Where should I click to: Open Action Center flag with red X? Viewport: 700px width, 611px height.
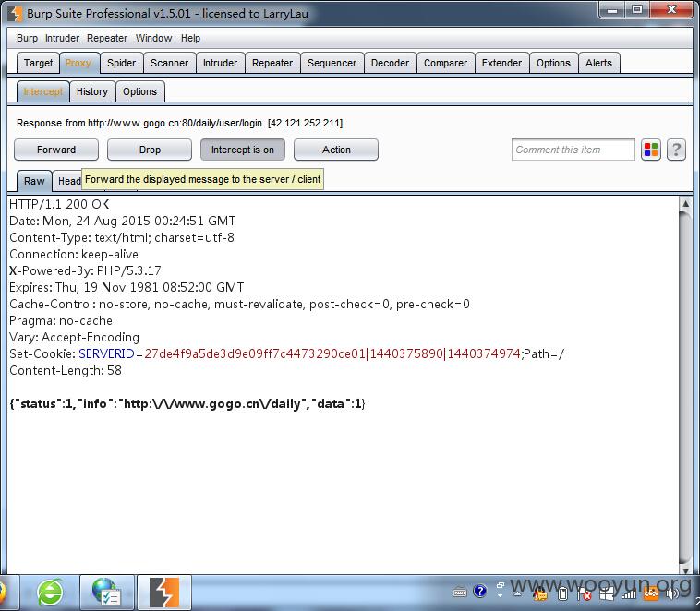click(585, 593)
